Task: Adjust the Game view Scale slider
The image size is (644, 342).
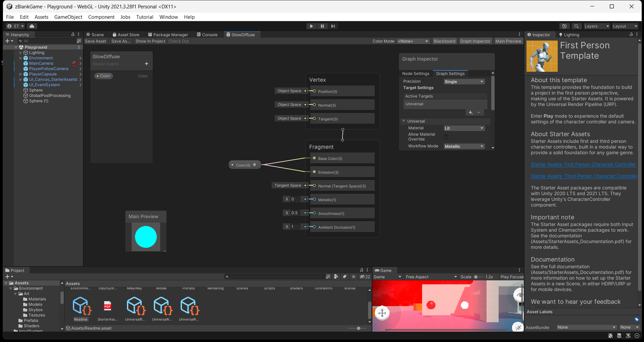Action: [x=478, y=277]
